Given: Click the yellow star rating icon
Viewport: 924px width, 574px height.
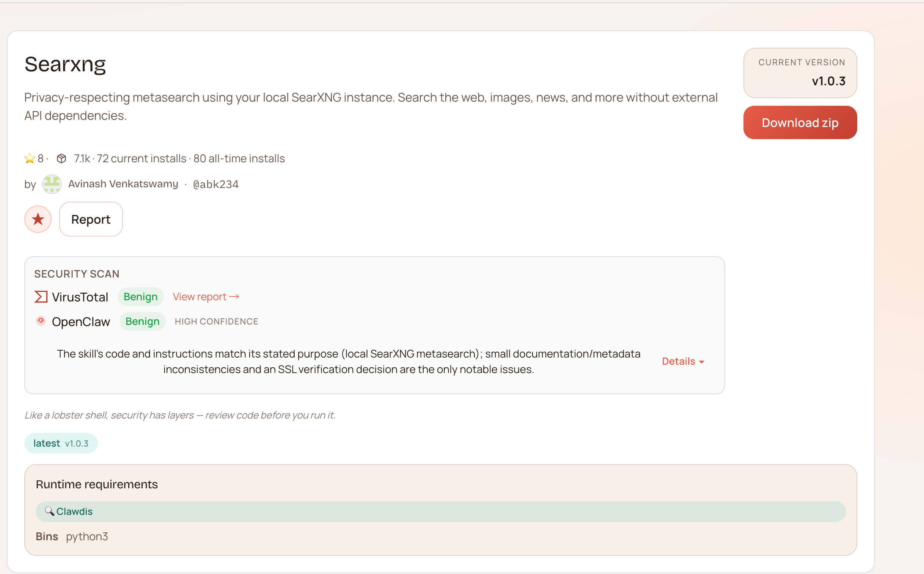Looking at the screenshot, I should pos(30,158).
